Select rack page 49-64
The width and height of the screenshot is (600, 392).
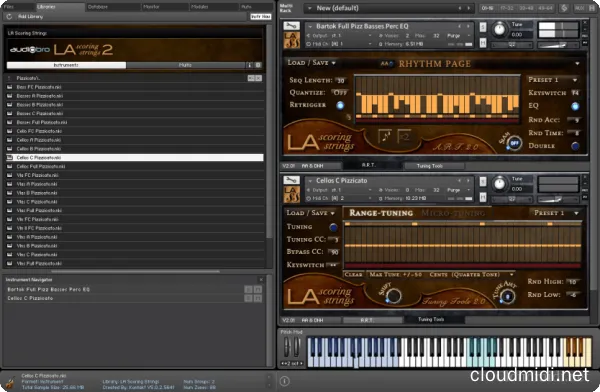545,8
